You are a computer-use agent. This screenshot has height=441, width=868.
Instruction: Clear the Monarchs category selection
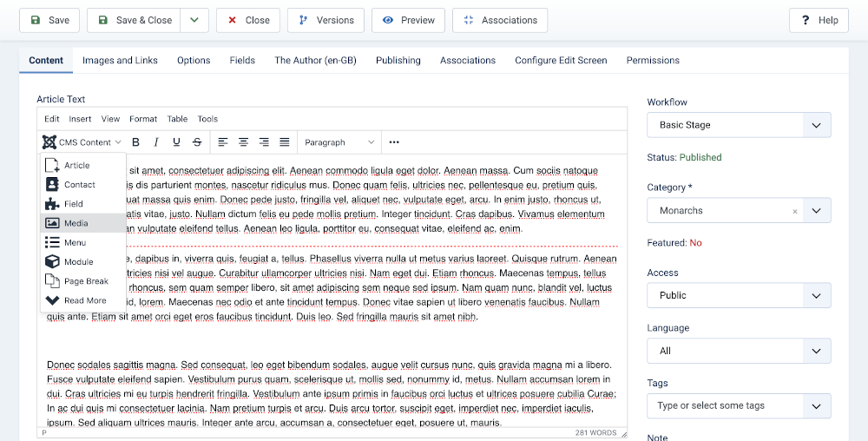(x=794, y=211)
